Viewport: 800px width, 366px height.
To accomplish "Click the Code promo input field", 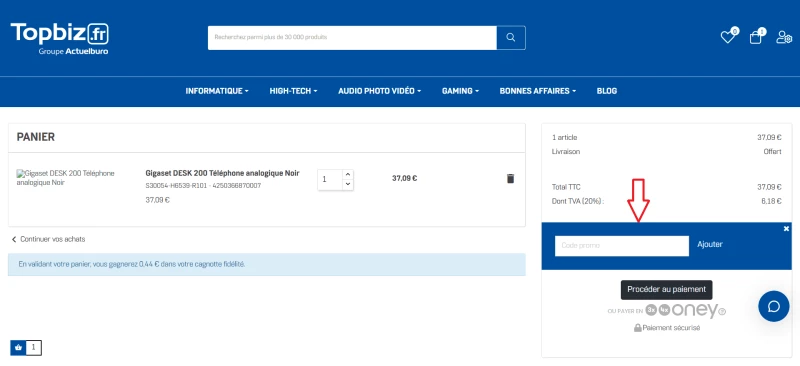I will point(621,246).
